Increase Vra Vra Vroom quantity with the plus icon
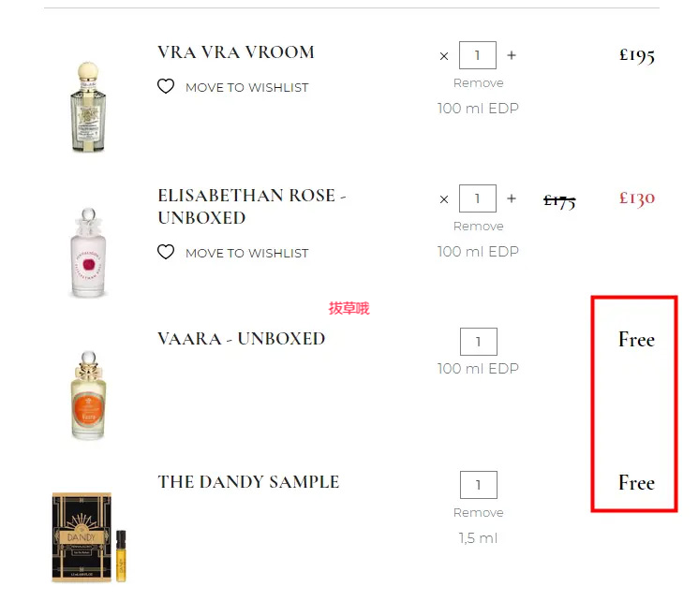698x616 pixels. tap(512, 55)
